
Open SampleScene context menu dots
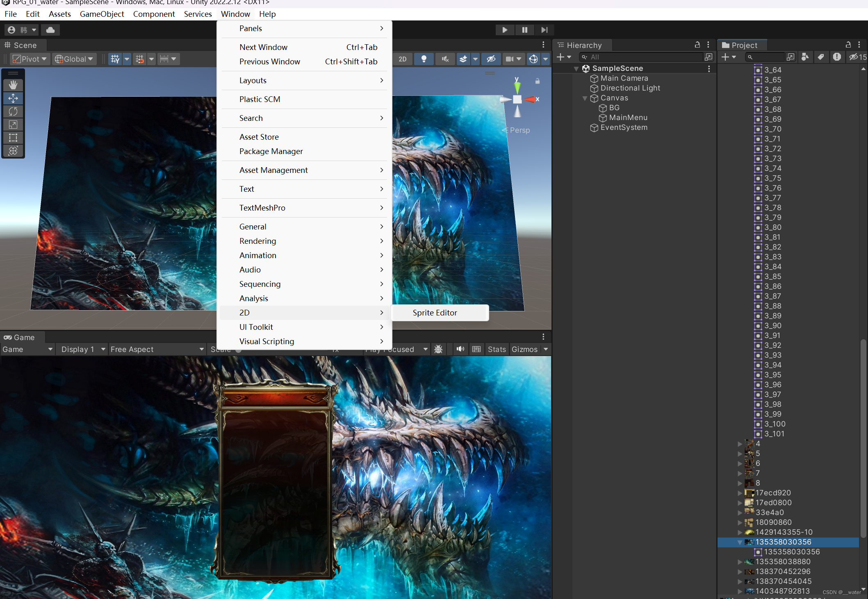tap(709, 68)
